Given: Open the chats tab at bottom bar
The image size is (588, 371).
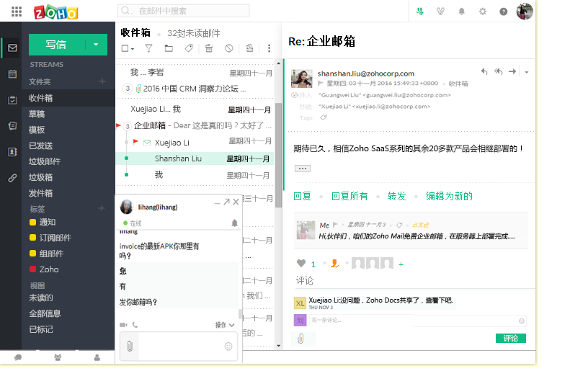Looking at the screenshot, I should [x=18, y=357].
